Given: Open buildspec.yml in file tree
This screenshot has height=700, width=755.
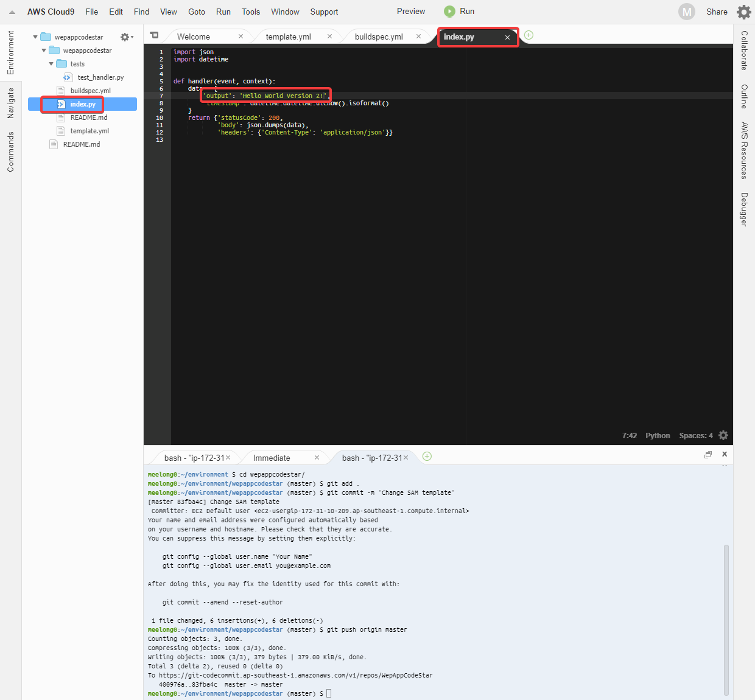Looking at the screenshot, I should tap(90, 91).
